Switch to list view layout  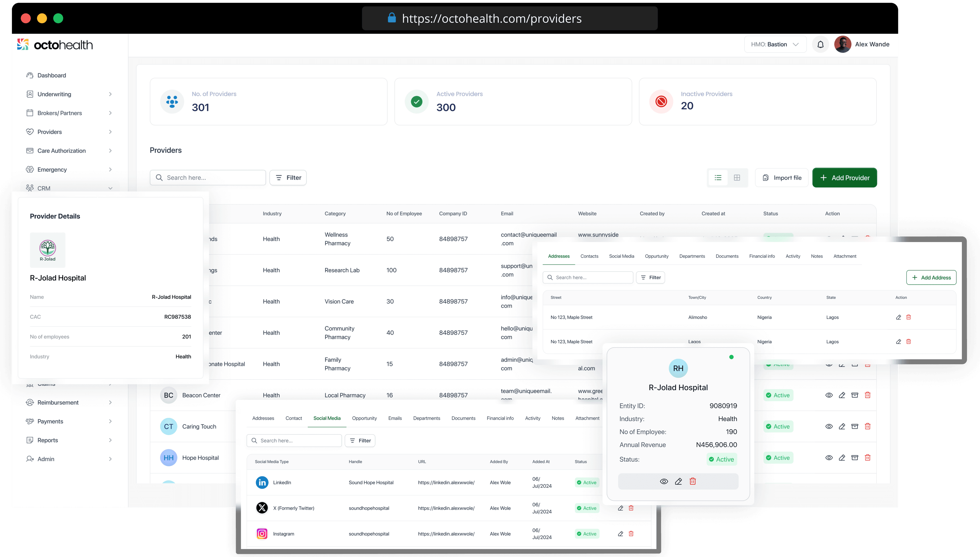pyautogui.click(x=718, y=178)
